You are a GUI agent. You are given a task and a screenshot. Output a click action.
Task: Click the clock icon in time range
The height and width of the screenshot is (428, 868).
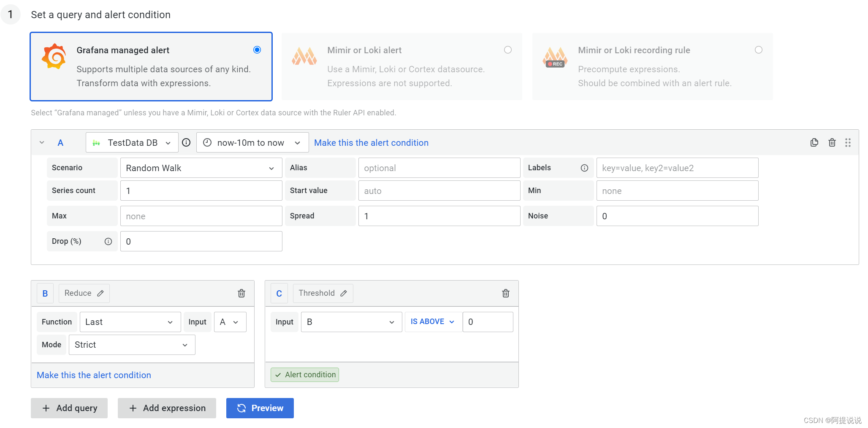(x=207, y=143)
